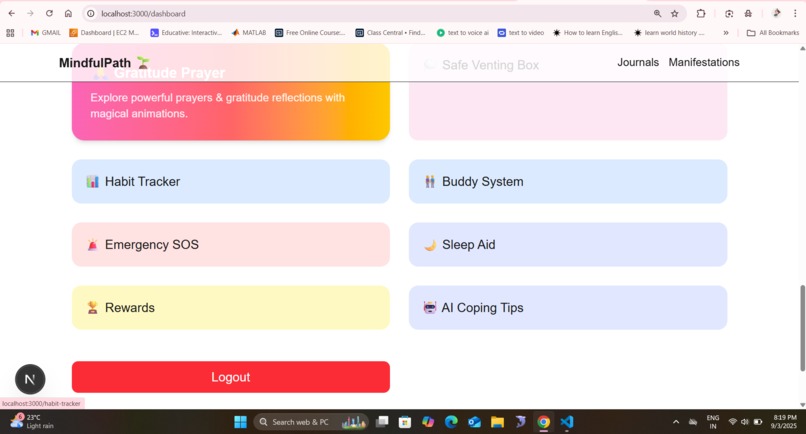The height and width of the screenshot is (434, 806).
Task: Click the taskbar Search web & PC box
Action: [311, 422]
